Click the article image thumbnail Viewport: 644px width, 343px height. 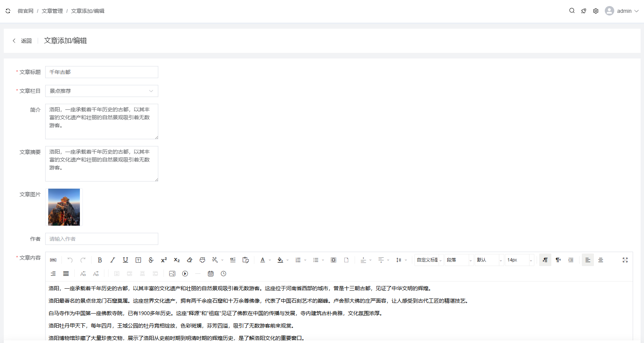click(64, 207)
